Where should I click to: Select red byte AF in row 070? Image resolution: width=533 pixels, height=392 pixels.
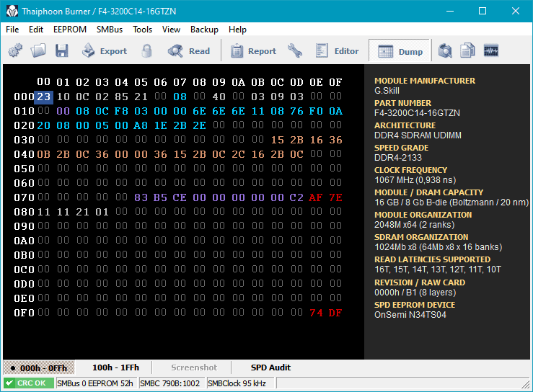(316, 197)
